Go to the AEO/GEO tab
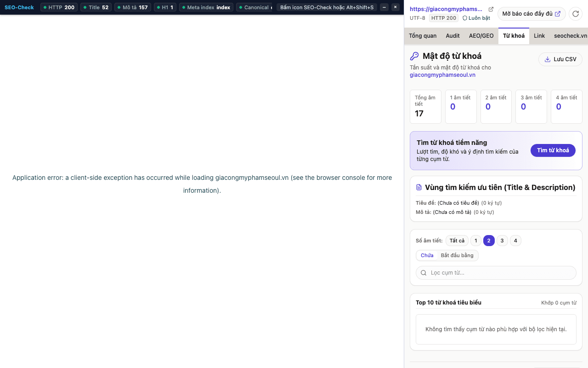 [x=481, y=36]
